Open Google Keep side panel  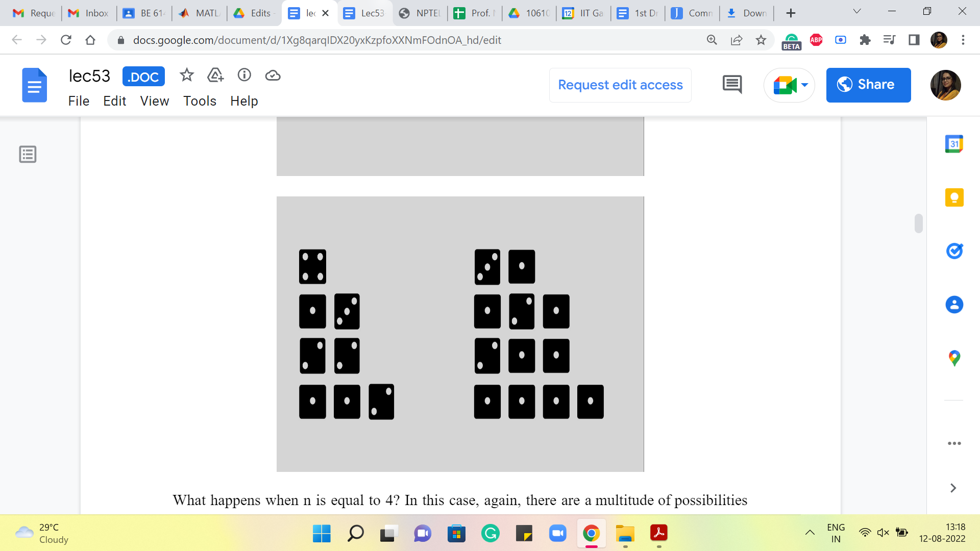tap(954, 197)
